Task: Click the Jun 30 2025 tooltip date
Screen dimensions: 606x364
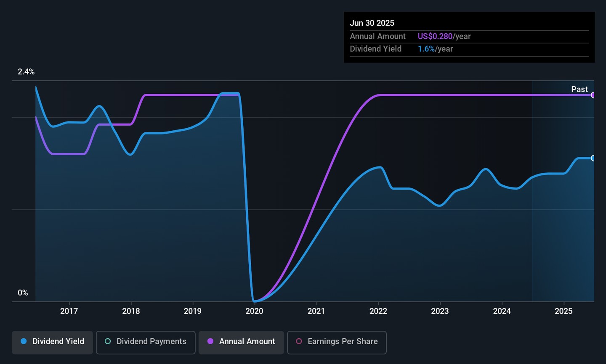Action: point(372,23)
